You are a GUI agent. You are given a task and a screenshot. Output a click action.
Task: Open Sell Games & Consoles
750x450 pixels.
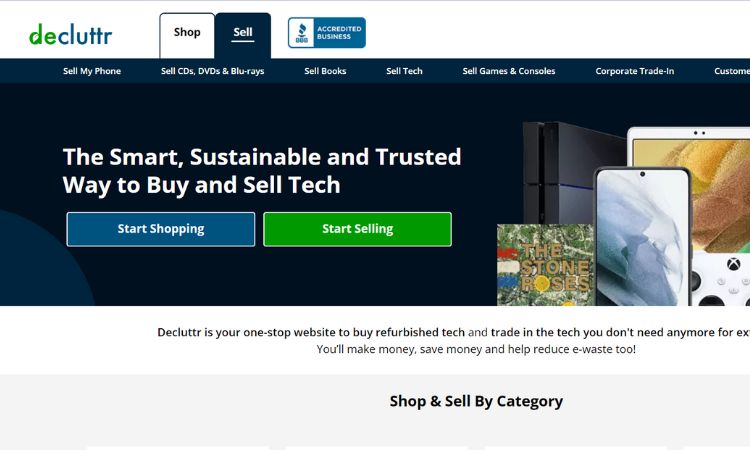point(509,71)
